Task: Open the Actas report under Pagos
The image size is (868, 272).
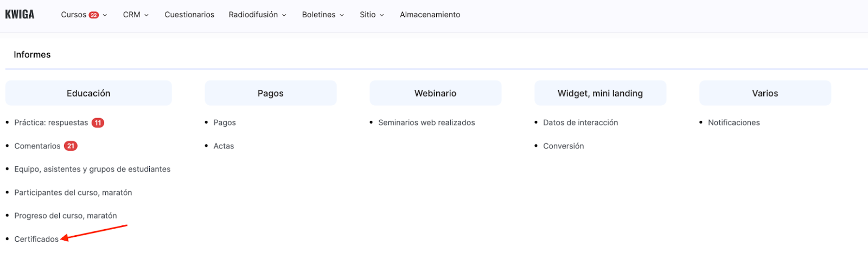Action: tap(224, 146)
